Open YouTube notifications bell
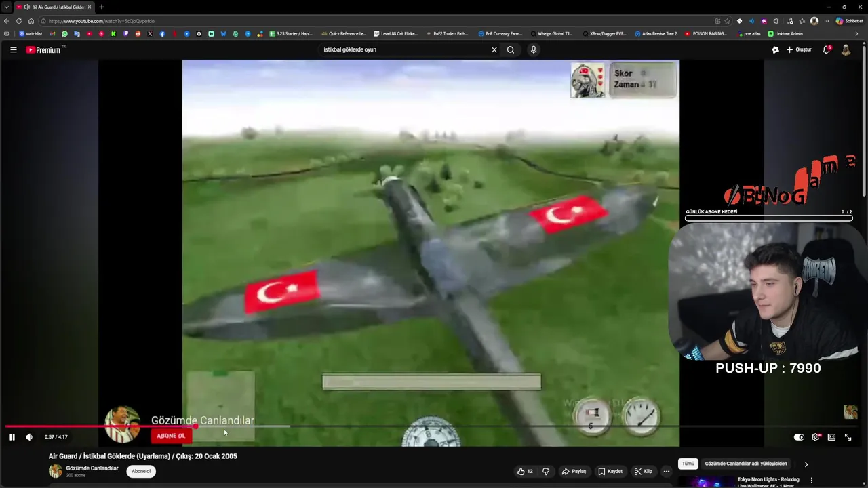Image resolution: width=868 pixels, height=488 pixels. point(827,49)
